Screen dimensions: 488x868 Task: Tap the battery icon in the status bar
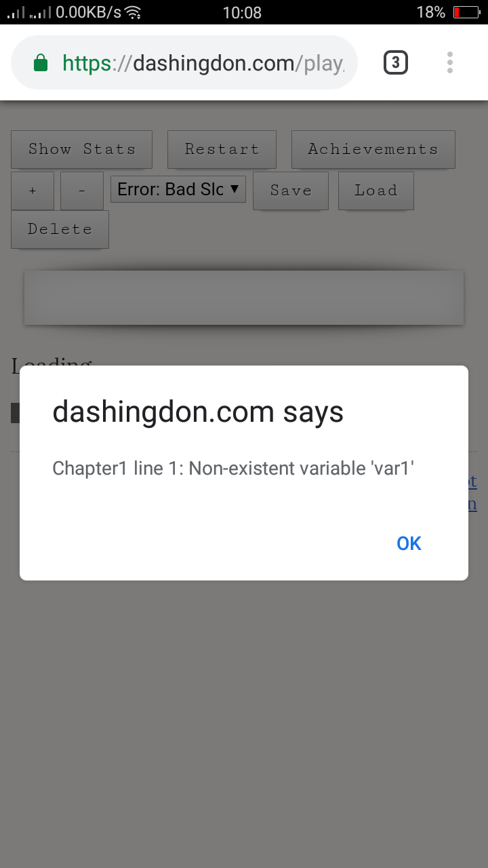click(x=466, y=12)
